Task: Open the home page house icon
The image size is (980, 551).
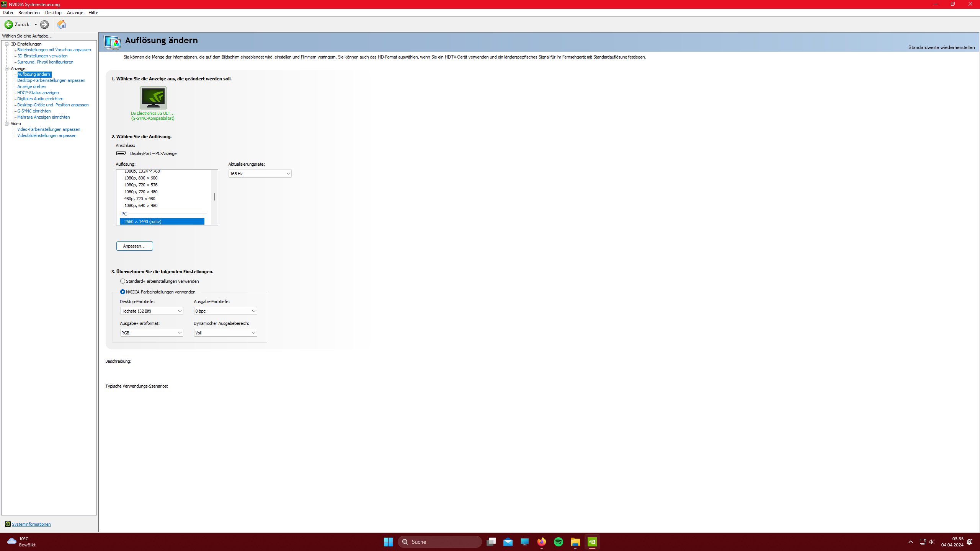Action: pos(62,24)
